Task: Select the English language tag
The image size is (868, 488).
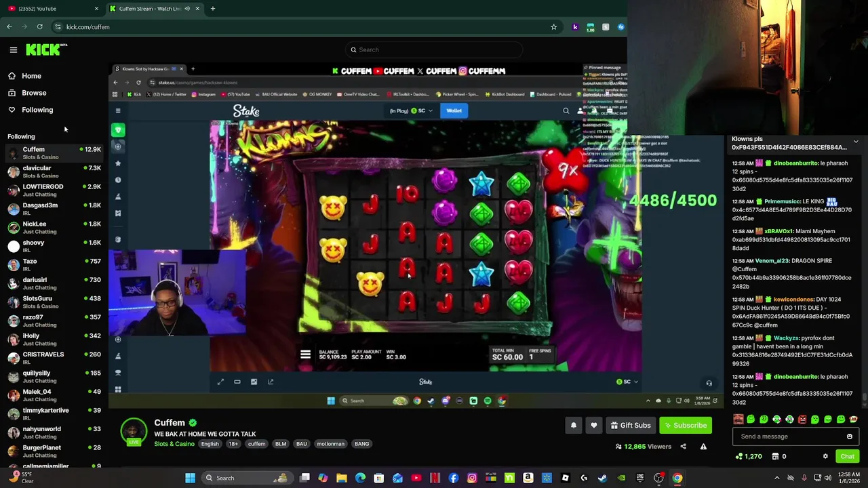Action: (210, 444)
